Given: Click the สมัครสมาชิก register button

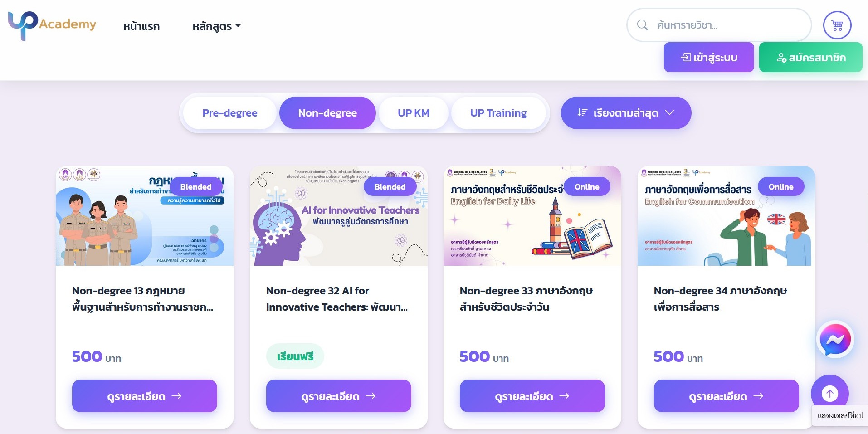Looking at the screenshot, I should pos(811,57).
